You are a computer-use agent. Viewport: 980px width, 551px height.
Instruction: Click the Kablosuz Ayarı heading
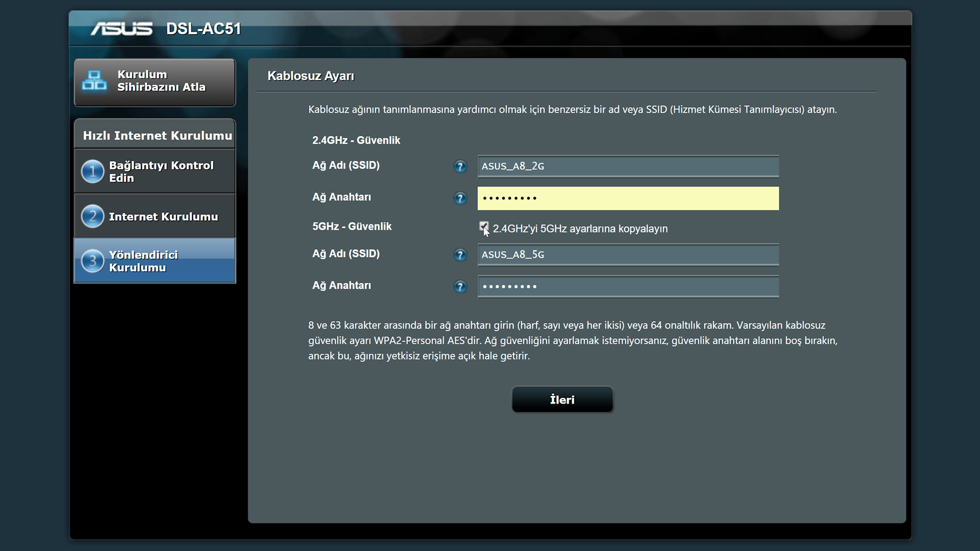[x=311, y=76]
